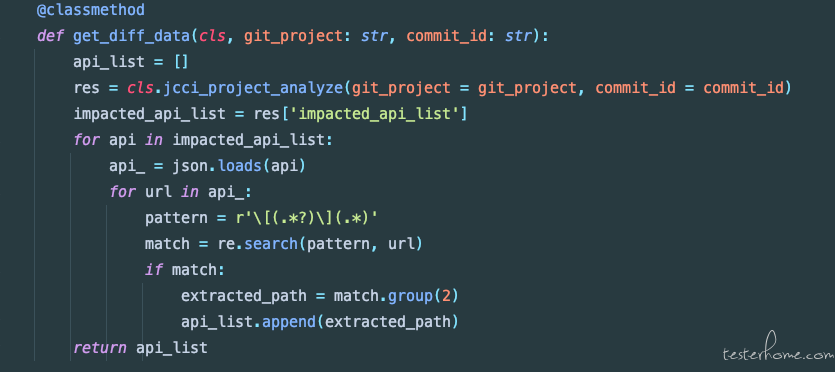Click the api_list empty list assignment
The width and height of the screenshot is (835, 372).
pyautogui.click(x=131, y=62)
